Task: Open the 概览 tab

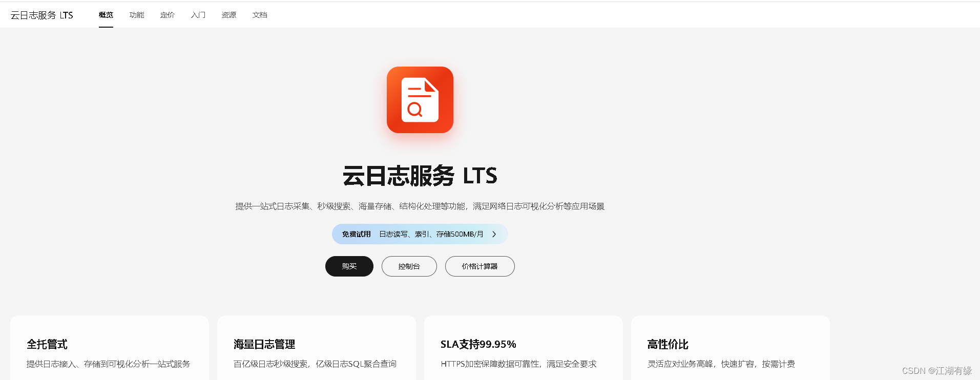Action: coord(106,15)
